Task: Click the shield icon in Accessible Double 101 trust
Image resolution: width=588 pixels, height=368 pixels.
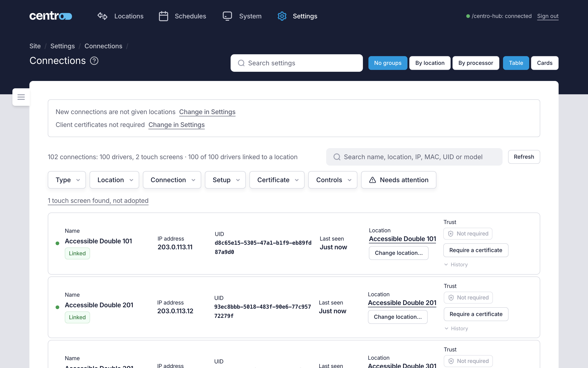Action: point(450,234)
